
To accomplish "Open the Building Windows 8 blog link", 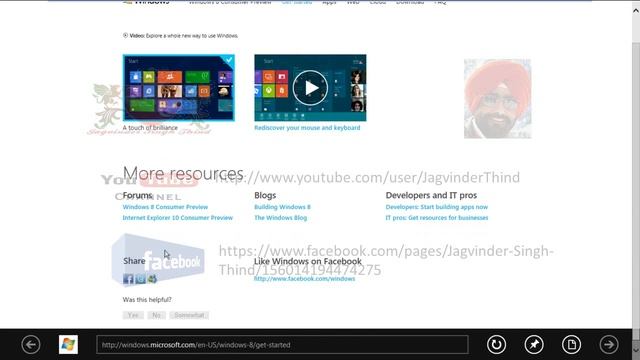I will click(x=282, y=207).
